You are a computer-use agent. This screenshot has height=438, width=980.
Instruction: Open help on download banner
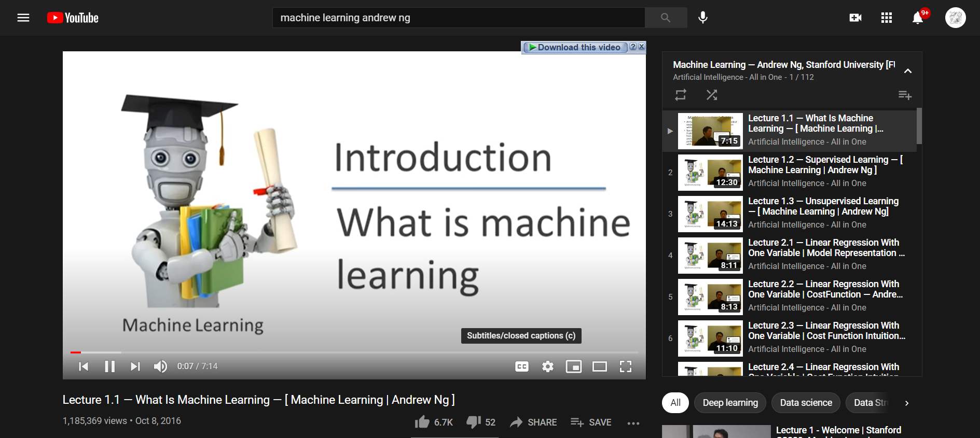point(633,47)
